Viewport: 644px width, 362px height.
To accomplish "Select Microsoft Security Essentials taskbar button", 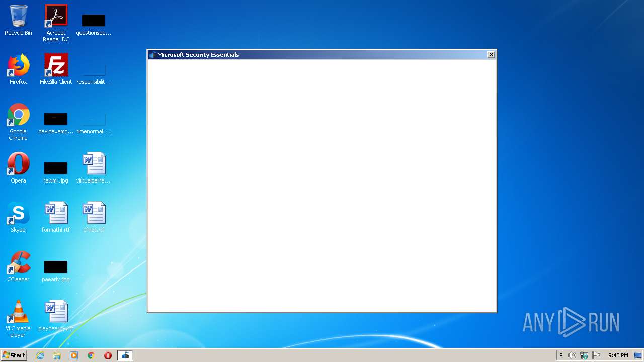I will click(125, 355).
